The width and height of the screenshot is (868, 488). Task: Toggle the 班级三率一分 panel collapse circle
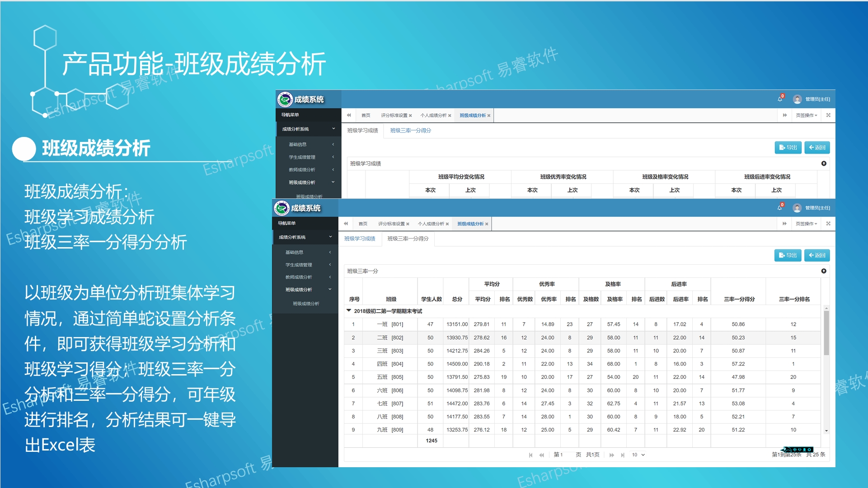click(825, 271)
